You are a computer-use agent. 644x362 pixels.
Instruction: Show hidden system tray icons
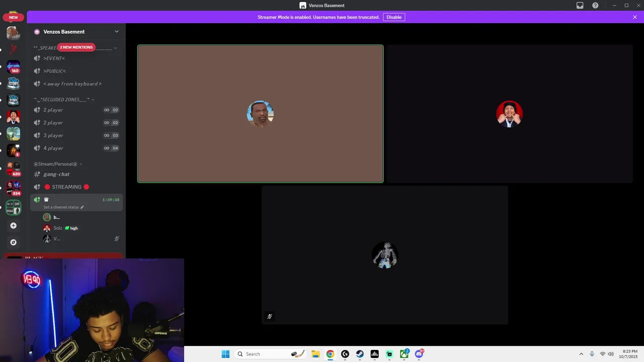click(581, 354)
